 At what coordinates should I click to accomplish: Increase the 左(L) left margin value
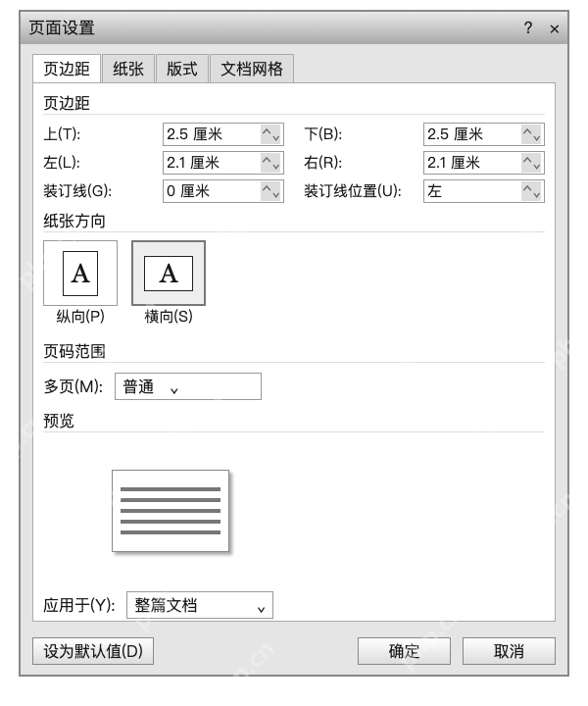click(x=267, y=160)
